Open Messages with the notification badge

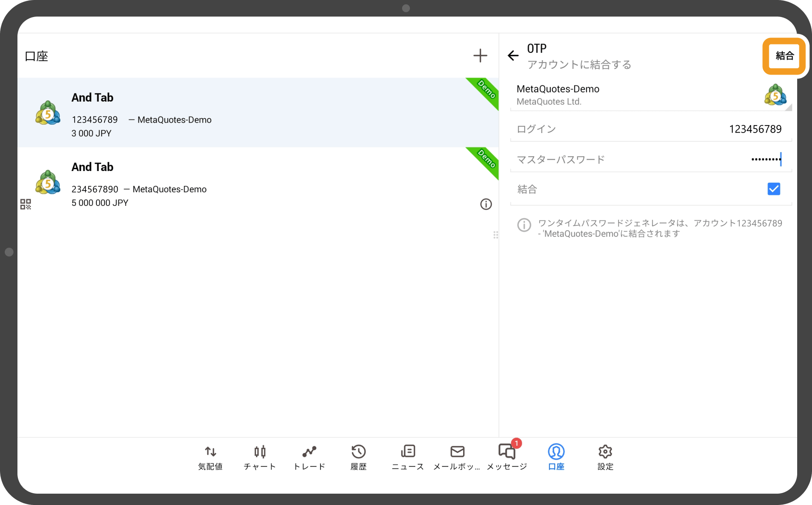(507, 457)
